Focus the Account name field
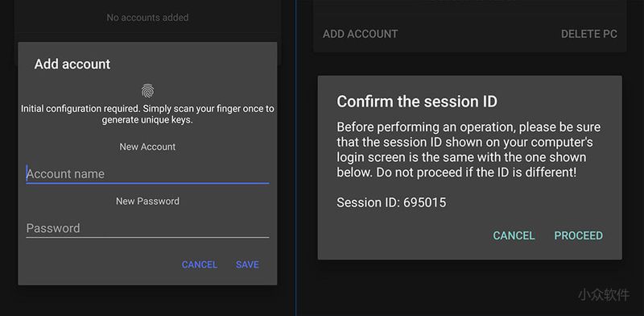644x316 pixels. 147,173
